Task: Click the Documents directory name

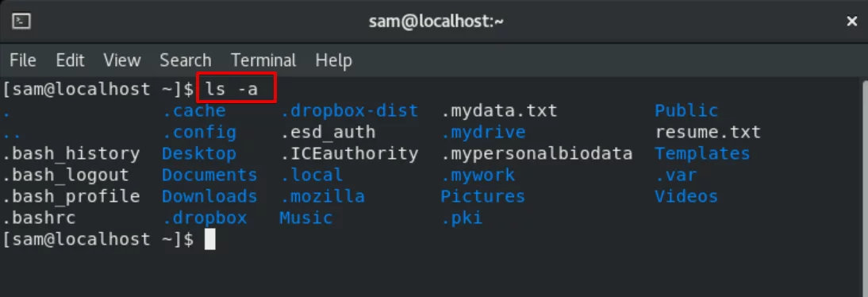Action: [x=209, y=175]
